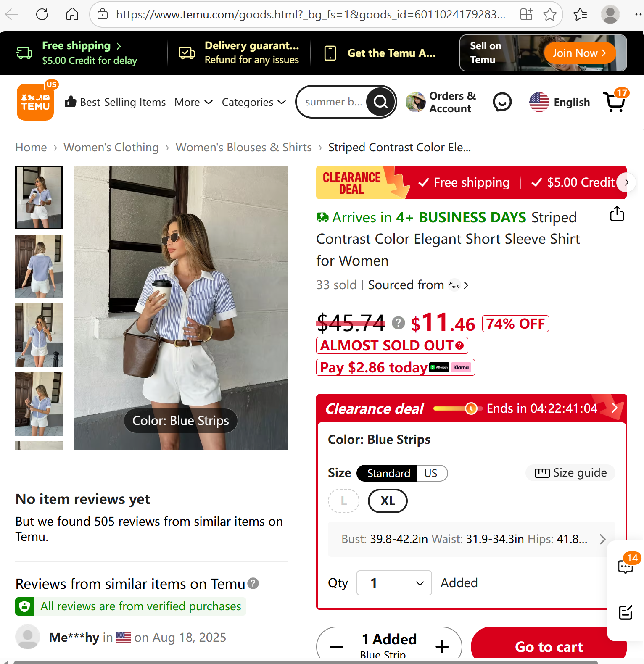The image size is (644, 664).
Task: Expand the Categories menu
Action: (x=254, y=102)
